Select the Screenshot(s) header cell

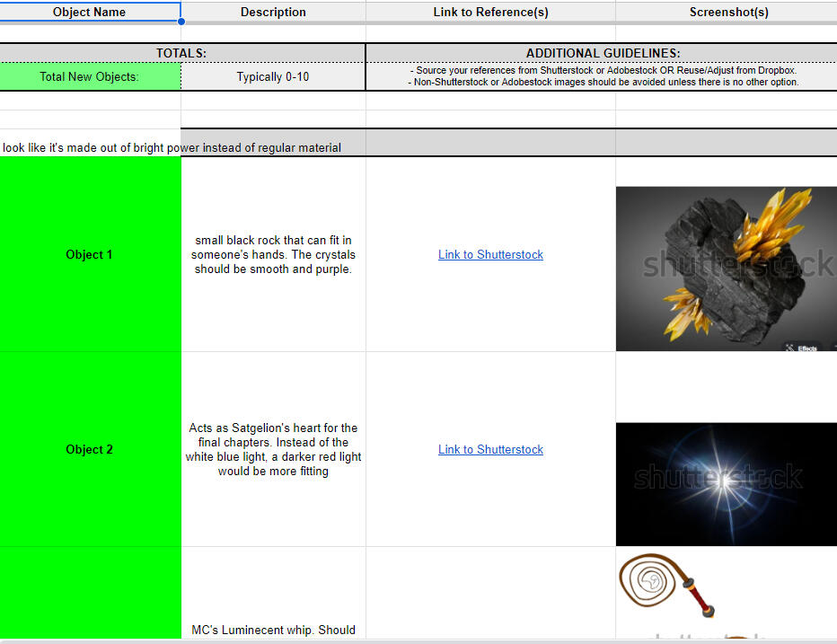726,12
